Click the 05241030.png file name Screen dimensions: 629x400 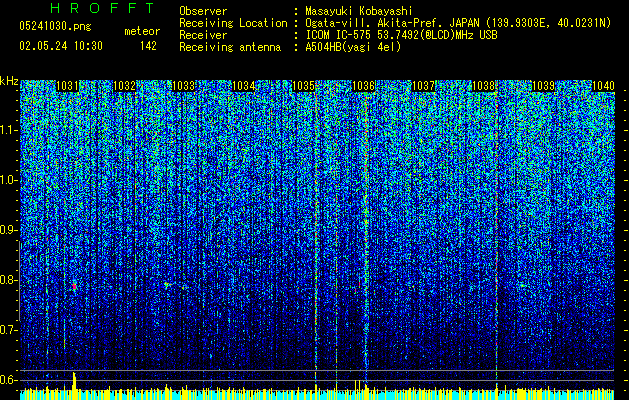[x=55, y=27]
